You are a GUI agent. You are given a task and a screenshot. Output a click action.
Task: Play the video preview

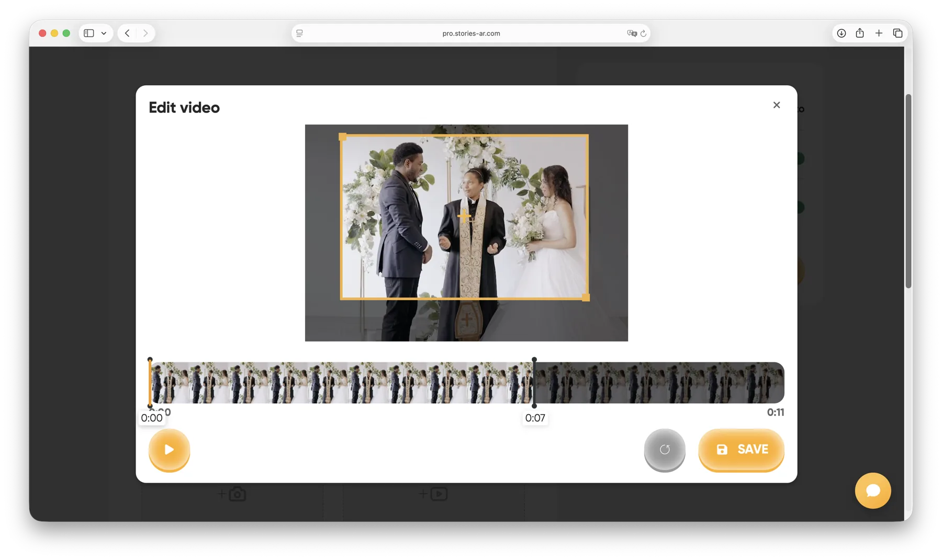click(169, 450)
